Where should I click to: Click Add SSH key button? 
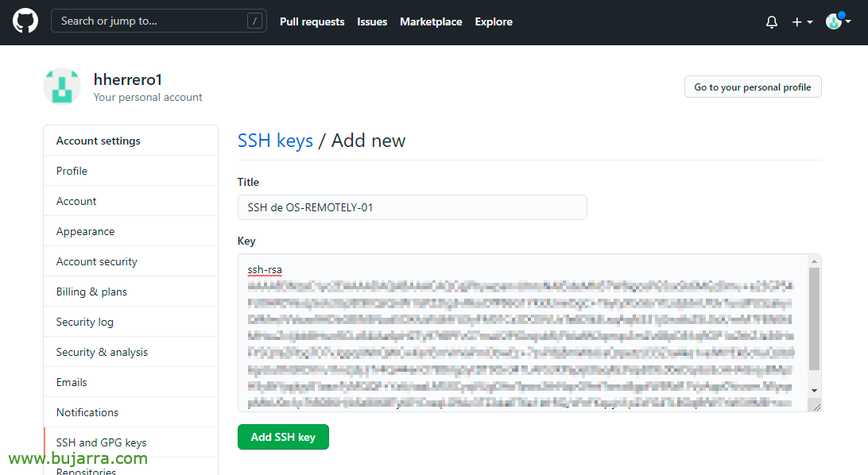284,437
